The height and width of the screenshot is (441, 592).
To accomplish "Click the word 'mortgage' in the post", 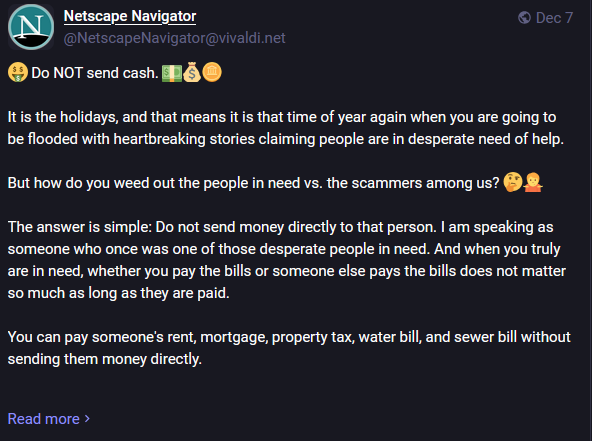I will 234,338.
